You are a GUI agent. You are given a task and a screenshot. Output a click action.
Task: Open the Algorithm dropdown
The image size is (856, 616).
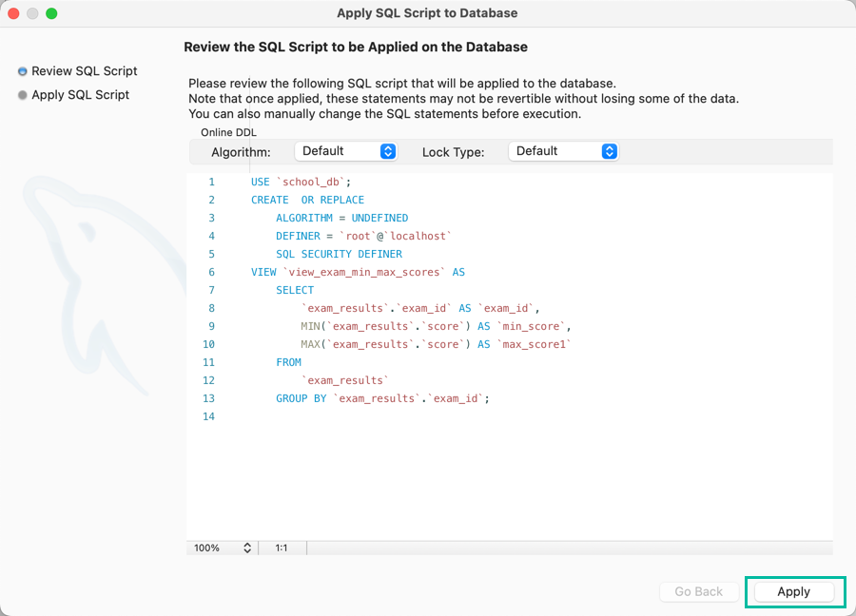tap(345, 151)
